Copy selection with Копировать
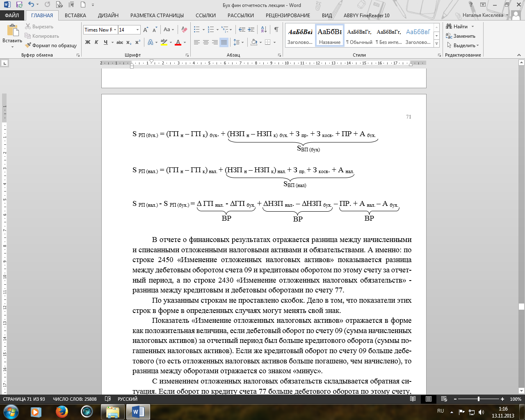525x420 pixels. (42, 36)
